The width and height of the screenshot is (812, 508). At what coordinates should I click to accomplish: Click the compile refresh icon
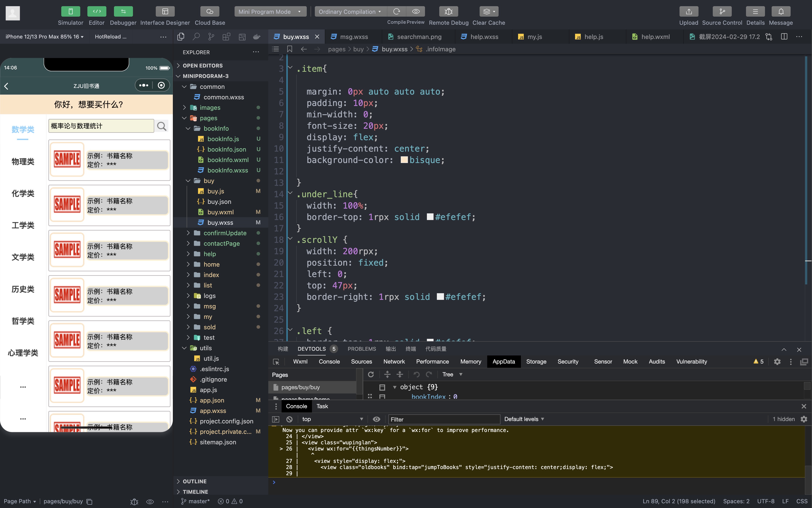coord(397,11)
